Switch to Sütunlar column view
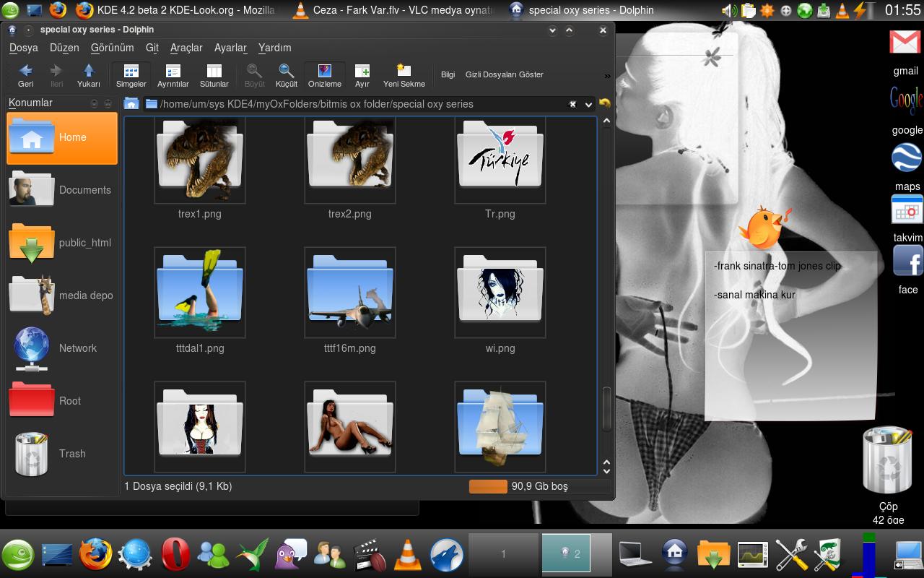Viewport: 924px width, 578px height. (x=214, y=75)
